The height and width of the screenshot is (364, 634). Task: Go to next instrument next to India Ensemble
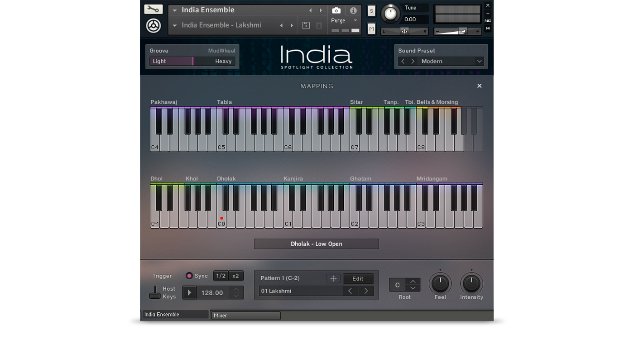tap(321, 10)
